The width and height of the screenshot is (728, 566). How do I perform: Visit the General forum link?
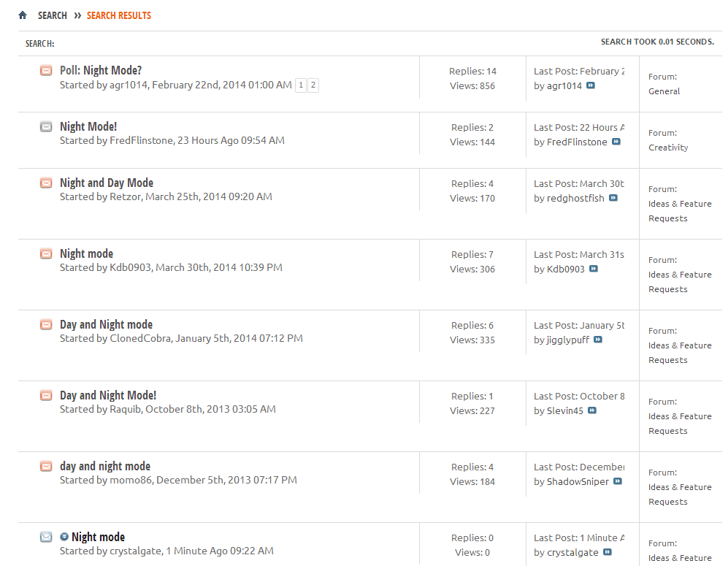[664, 91]
